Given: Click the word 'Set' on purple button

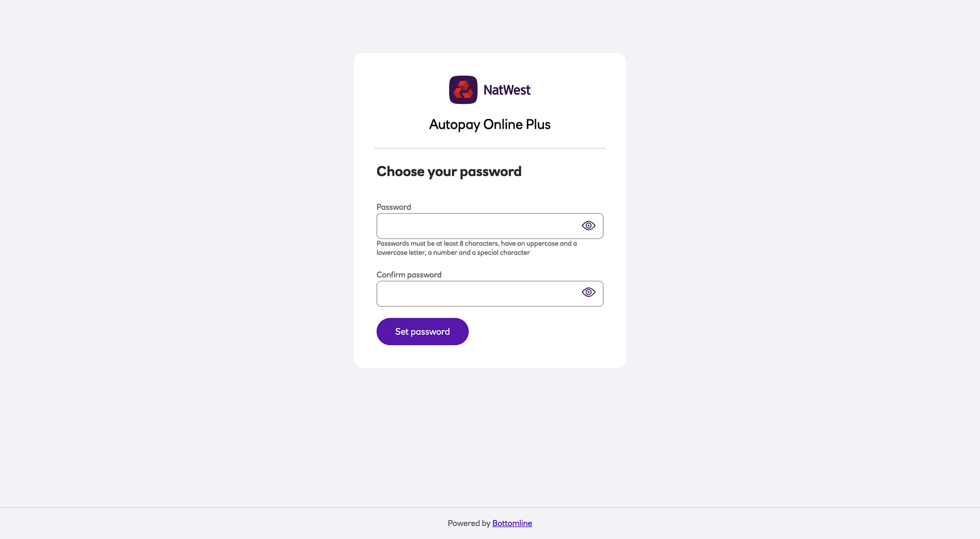Looking at the screenshot, I should tap(402, 332).
